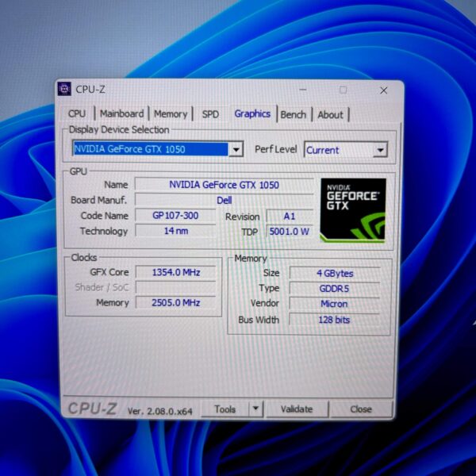Click the version text Ver. 2.08.0.x64
Viewport: 476px width, 476px height.
tap(160, 411)
